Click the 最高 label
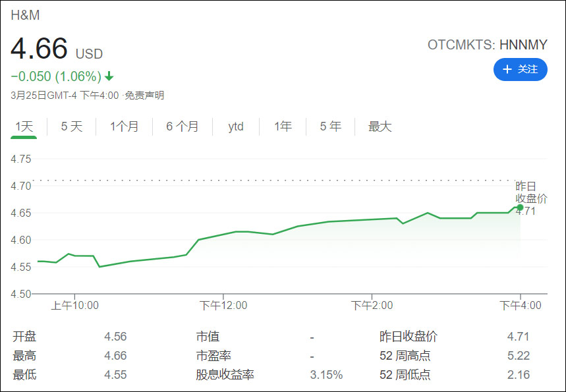 coord(24,356)
